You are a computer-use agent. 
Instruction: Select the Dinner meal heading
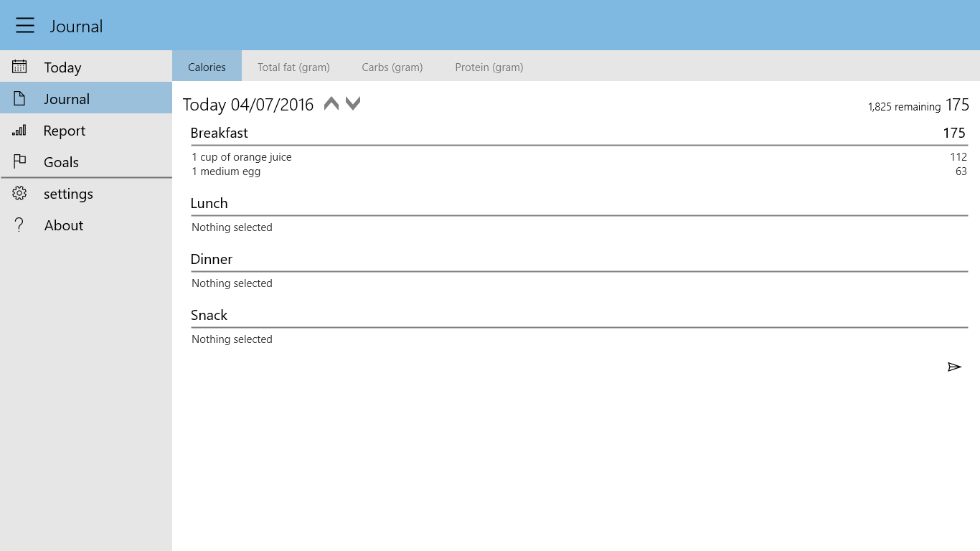click(212, 259)
